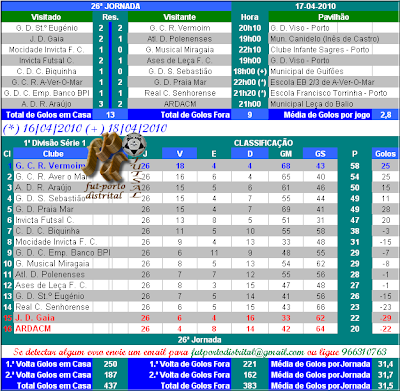
Task: Click the "1.ª Volta Golos em Casa" label
Action: 48,364
